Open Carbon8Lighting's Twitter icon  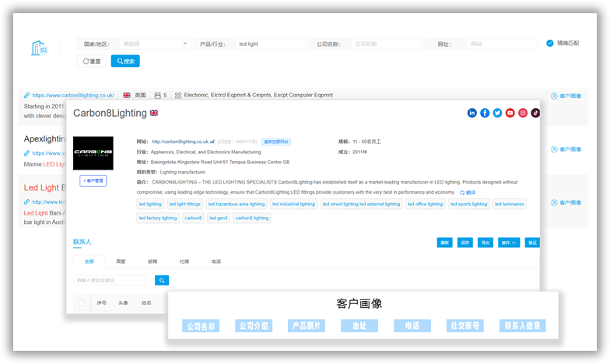[x=498, y=113]
